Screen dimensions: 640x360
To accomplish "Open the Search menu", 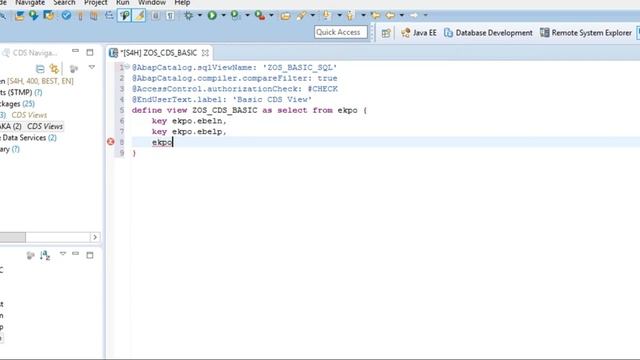I will pos(64,3).
